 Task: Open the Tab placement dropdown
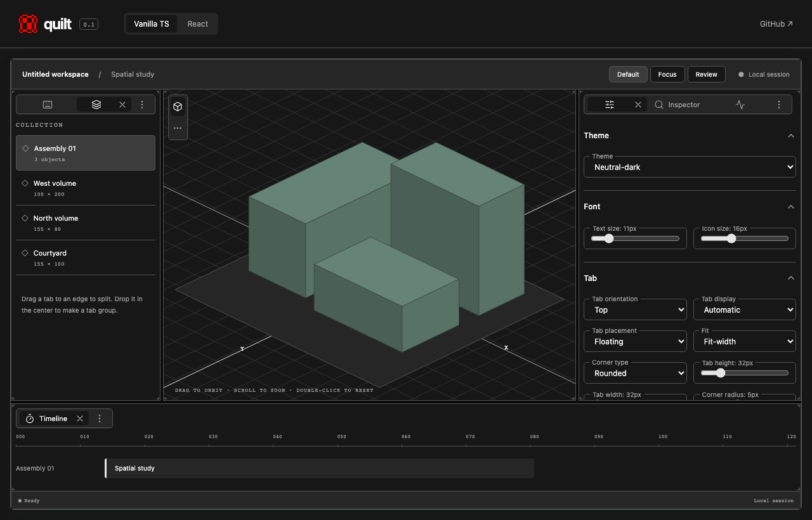point(635,341)
